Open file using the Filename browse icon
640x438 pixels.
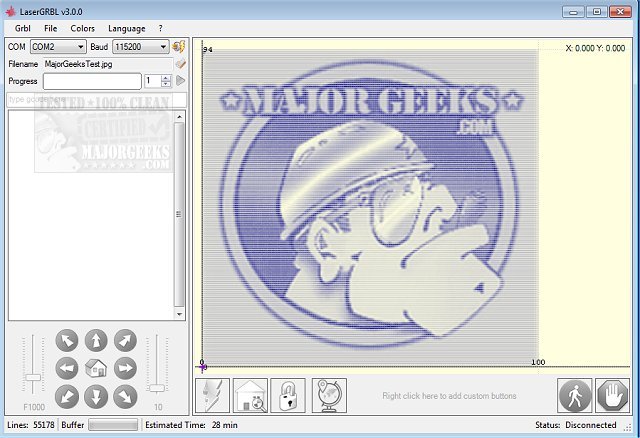[180, 64]
